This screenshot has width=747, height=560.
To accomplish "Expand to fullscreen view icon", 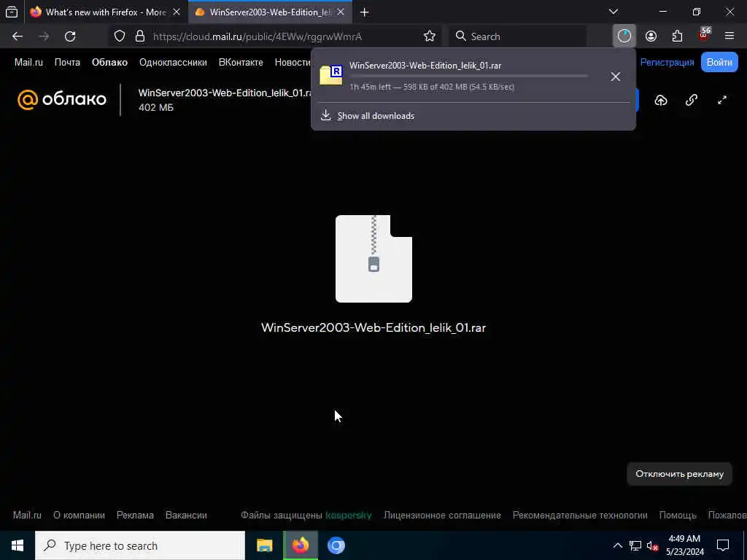I will (x=722, y=100).
